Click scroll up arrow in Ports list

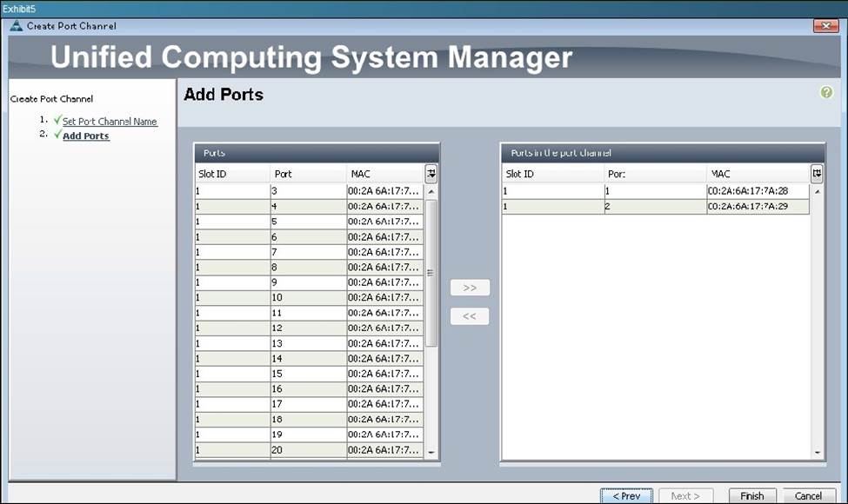pyautogui.click(x=431, y=191)
